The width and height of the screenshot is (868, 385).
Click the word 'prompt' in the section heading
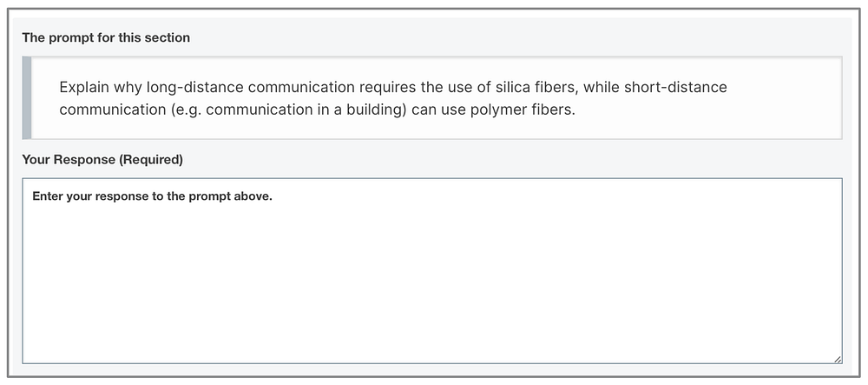coord(68,37)
